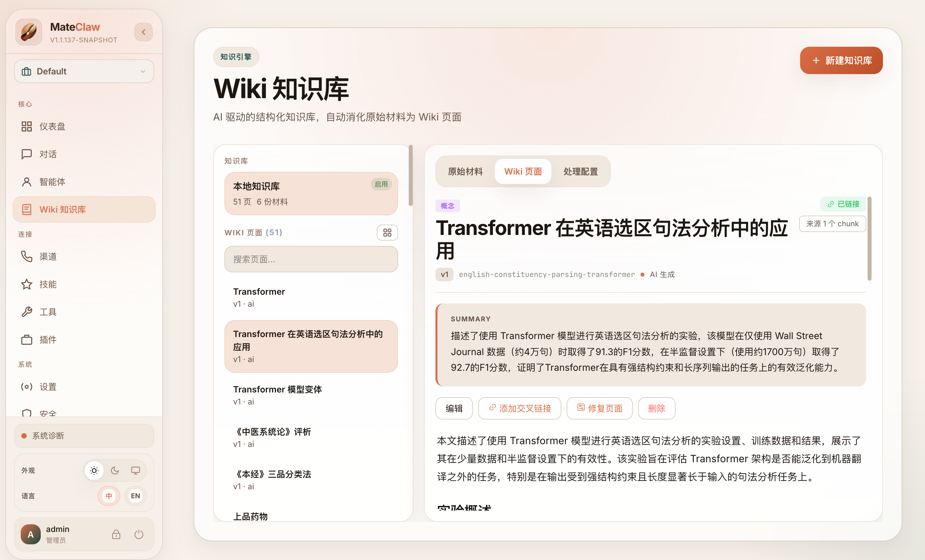The width and height of the screenshot is (925, 560).
Task: Click the lock icon next to admin
Action: click(x=116, y=534)
